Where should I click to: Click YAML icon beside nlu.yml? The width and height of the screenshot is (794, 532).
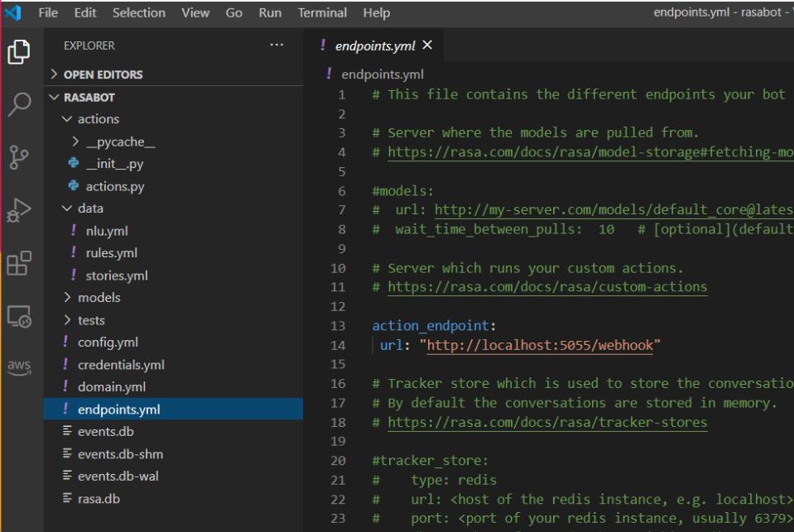[x=74, y=230]
